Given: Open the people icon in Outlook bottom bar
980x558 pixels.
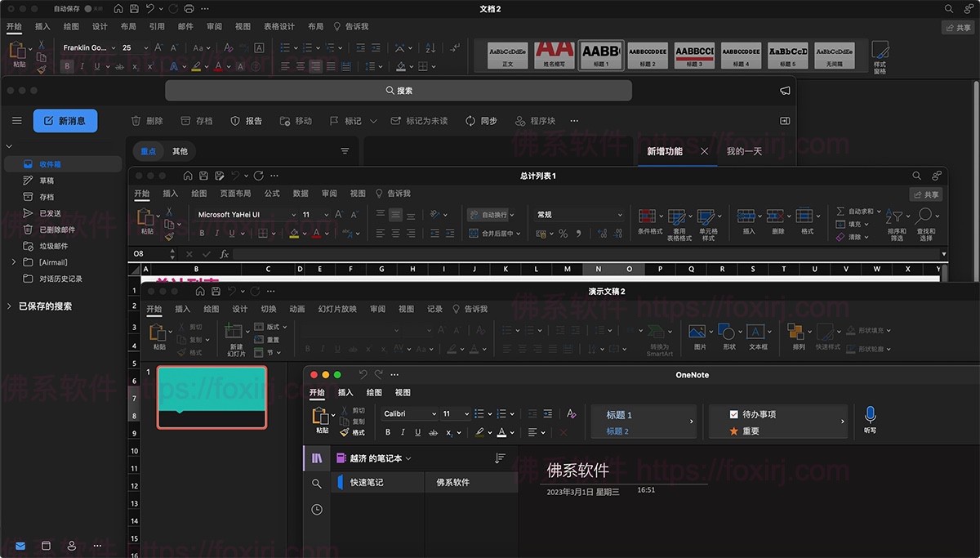Looking at the screenshot, I should [x=72, y=545].
